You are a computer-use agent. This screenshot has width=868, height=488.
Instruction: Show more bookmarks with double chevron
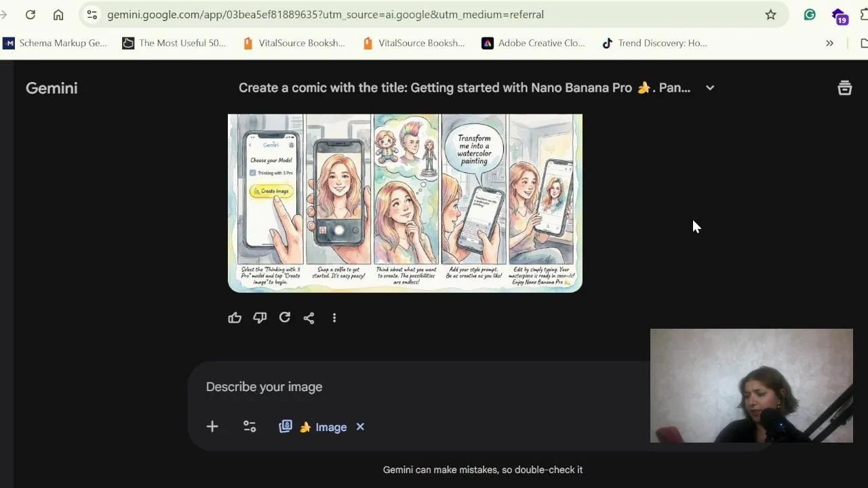829,43
